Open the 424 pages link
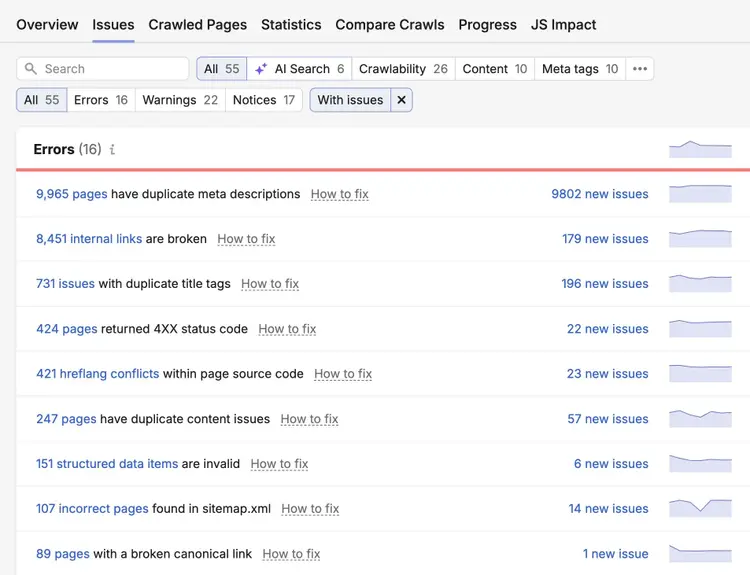The height and width of the screenshot is (575, 750). pyautogui.click(x=67, y=329)
